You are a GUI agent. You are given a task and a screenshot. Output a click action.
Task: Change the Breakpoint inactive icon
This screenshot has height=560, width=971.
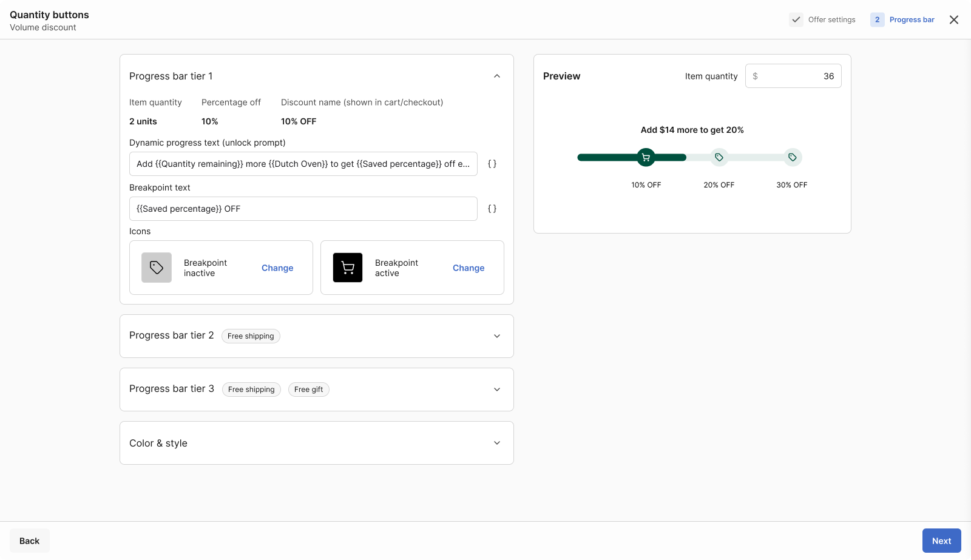point(277,268)
